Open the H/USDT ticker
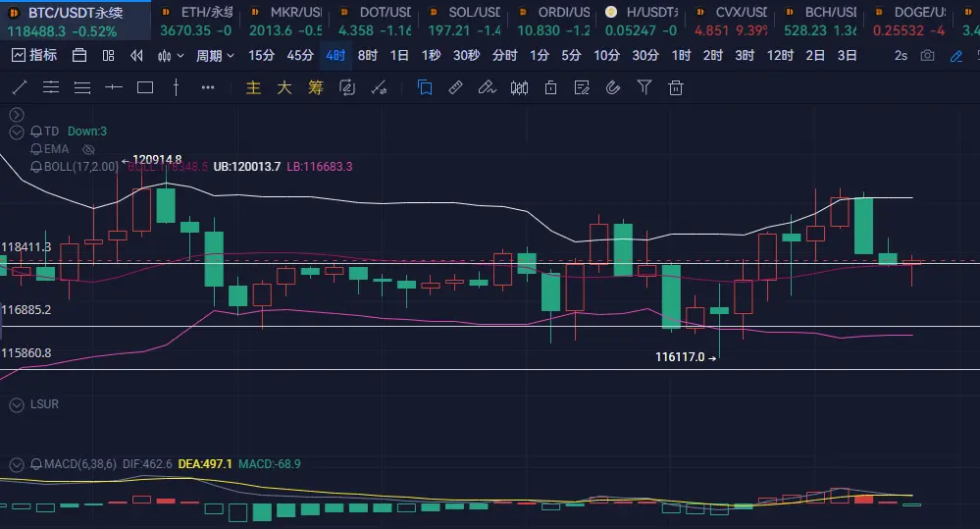Image resolution: width=980 pixels, height=529 pixels. pos(642,22)
